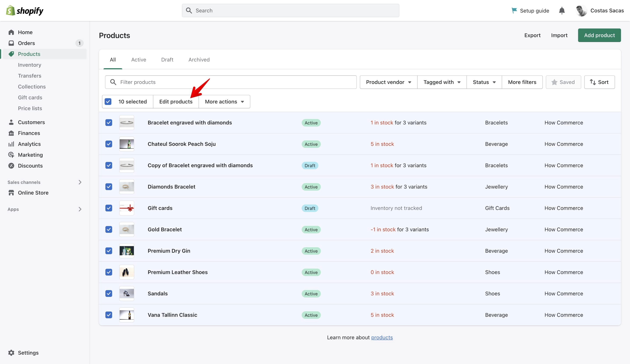Screen dimensions: 630x364
Task: Focus the Filter products input
Action: 231,82
